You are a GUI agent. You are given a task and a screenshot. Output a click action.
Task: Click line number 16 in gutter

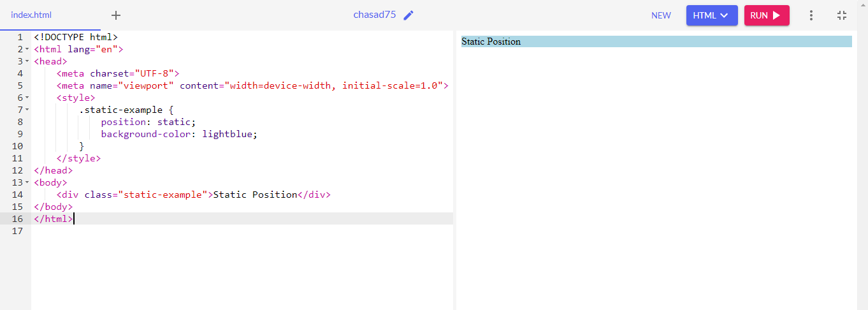18,219
